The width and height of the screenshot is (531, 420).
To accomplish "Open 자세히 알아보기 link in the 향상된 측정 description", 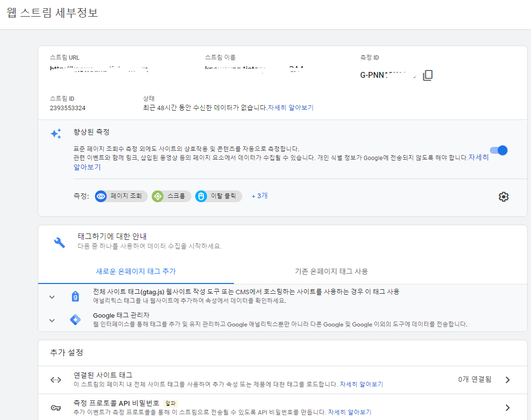I will [478, 157].
